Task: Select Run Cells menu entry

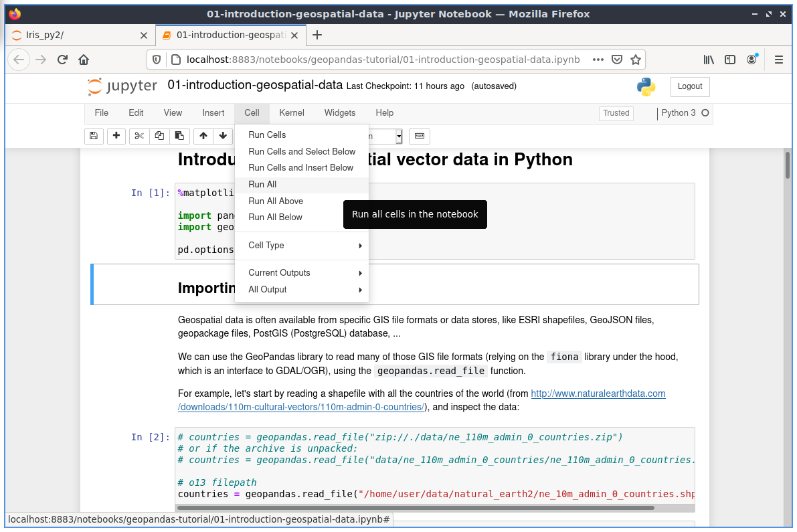Action: coord(302,135)
